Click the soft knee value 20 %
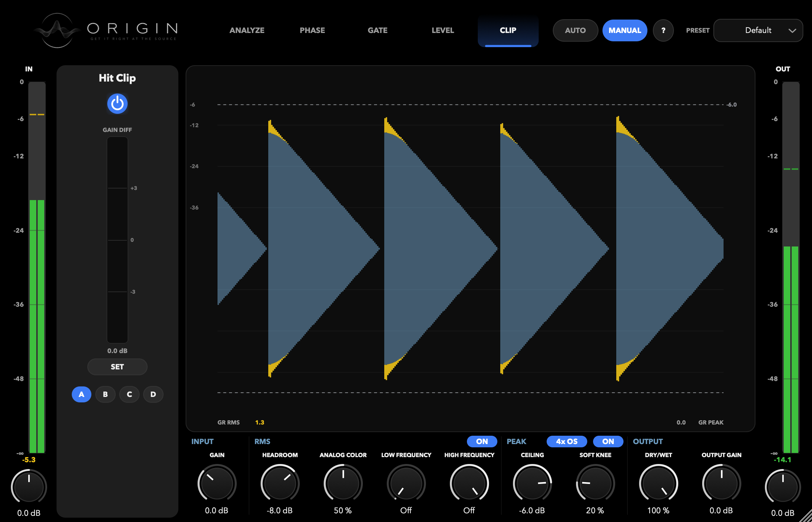812x522 pixels. pyautogui.click(x=595, y=510)
